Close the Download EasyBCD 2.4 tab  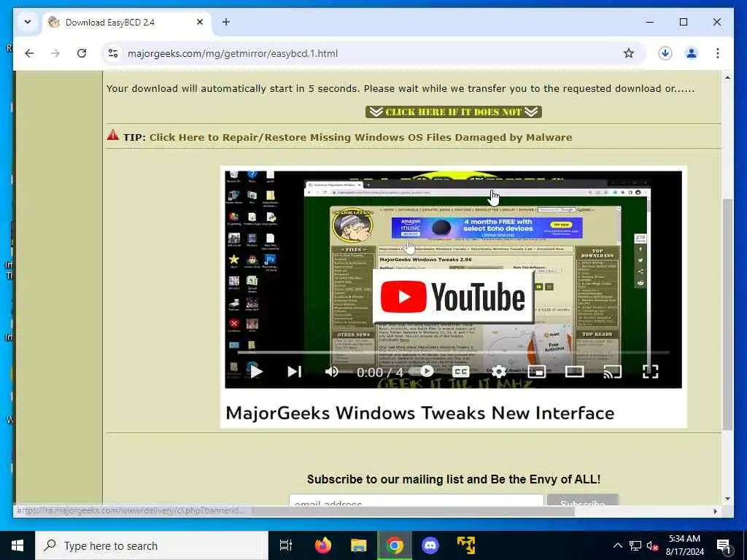coord(200,22)
